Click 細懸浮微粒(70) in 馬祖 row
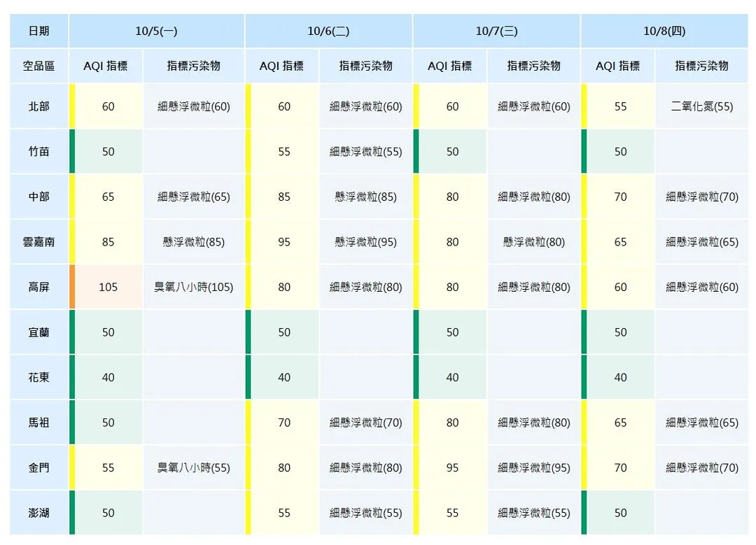756x545 pixels. [365, 423]
